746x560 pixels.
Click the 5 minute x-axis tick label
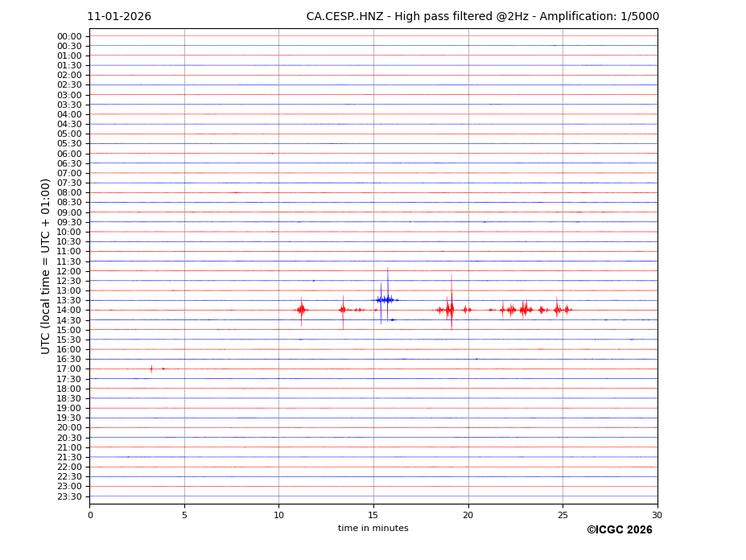pyautogui.click(x=184, y=515)
